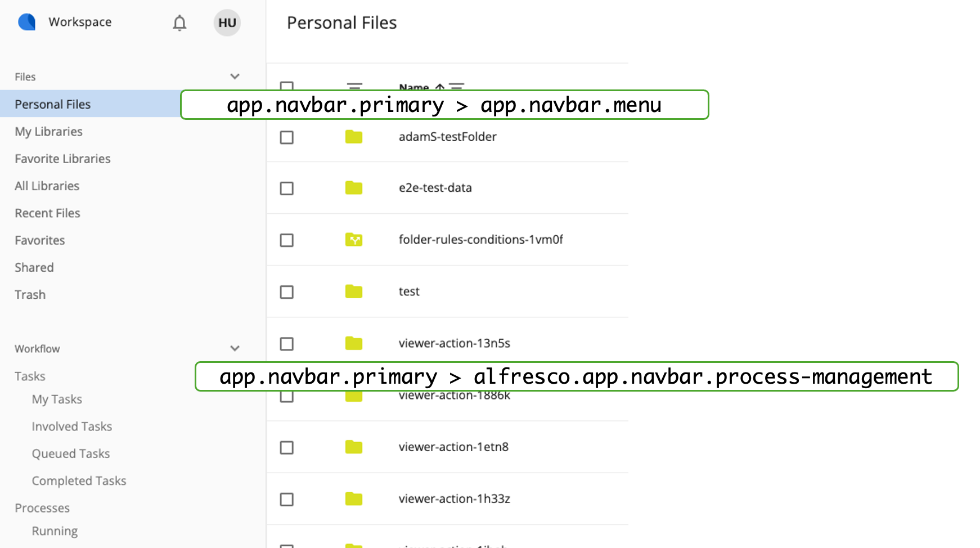Click the rules folder icon for folder-rules-conditions-1vm0f

(x=354, y=240)
